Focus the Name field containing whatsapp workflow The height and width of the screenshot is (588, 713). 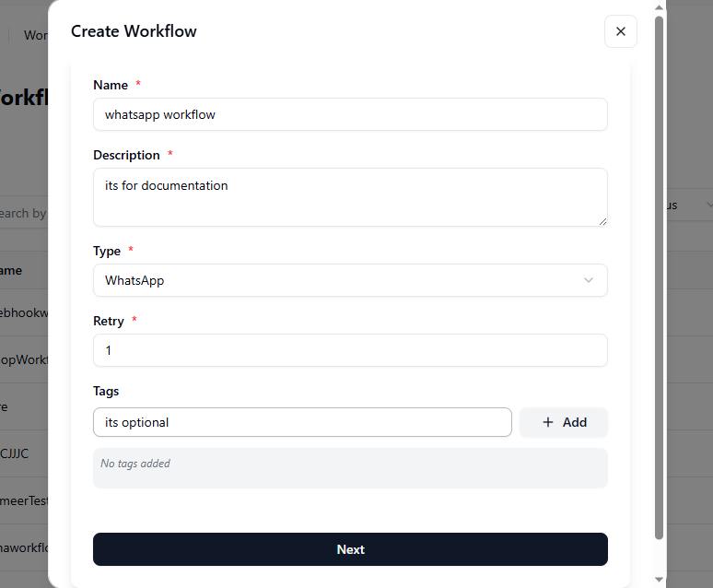click(350, 114)
